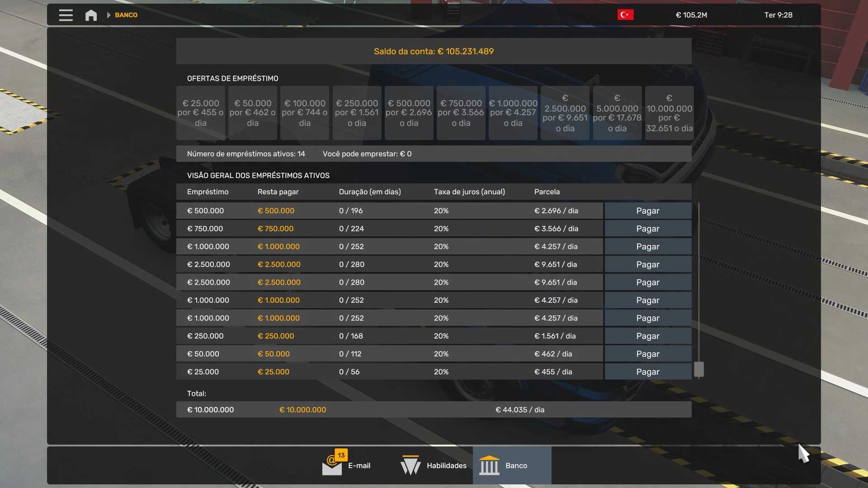The height and width of the screenshot is (488, 868).
Task: Open the hamburger main menu
Action: [66, 15]
